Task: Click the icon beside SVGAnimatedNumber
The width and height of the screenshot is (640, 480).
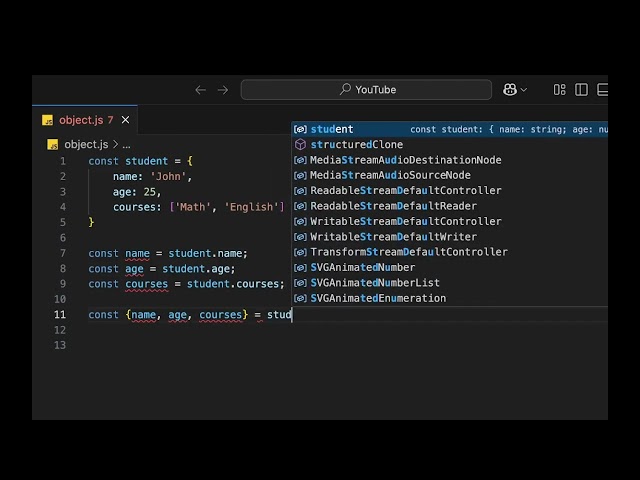Action: click(x=300, y=268)
